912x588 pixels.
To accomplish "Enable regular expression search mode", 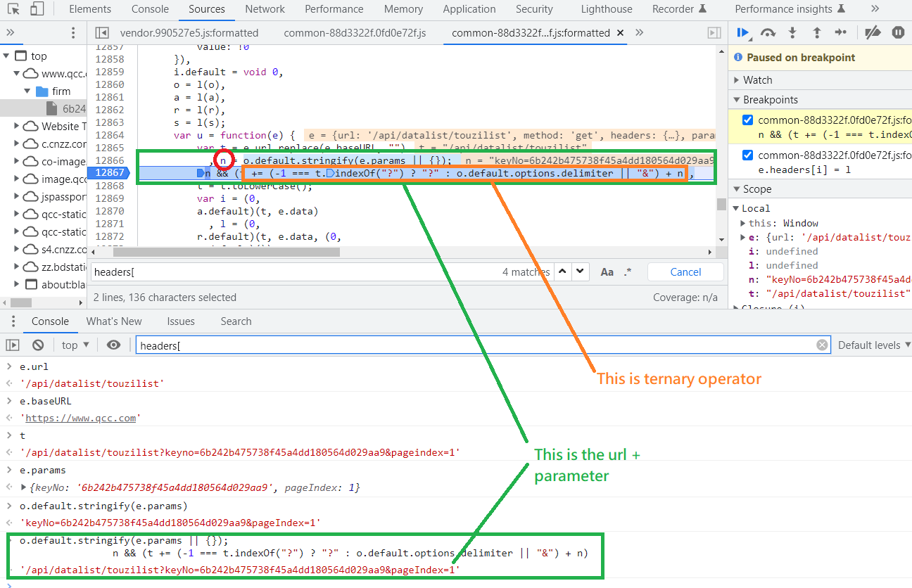I will click(x=627, y=271).
